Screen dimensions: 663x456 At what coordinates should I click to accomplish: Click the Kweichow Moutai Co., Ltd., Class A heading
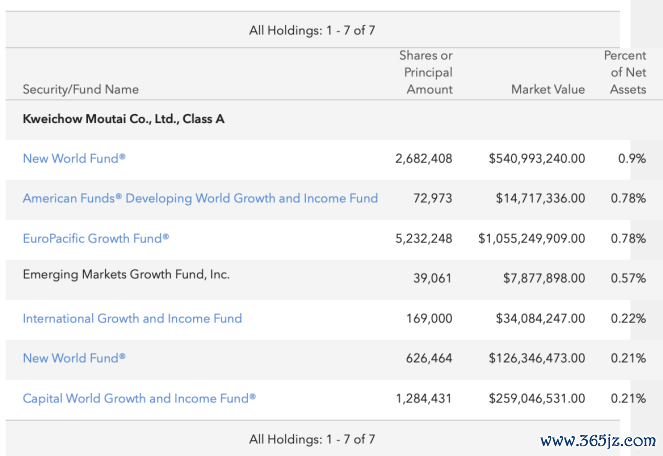[123, 119]
